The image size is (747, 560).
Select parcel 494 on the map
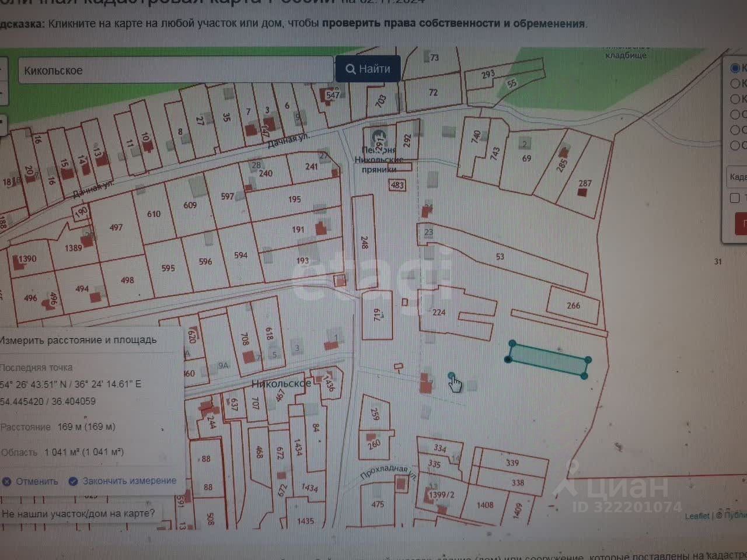pyautogui.click(x=82, y=289)
